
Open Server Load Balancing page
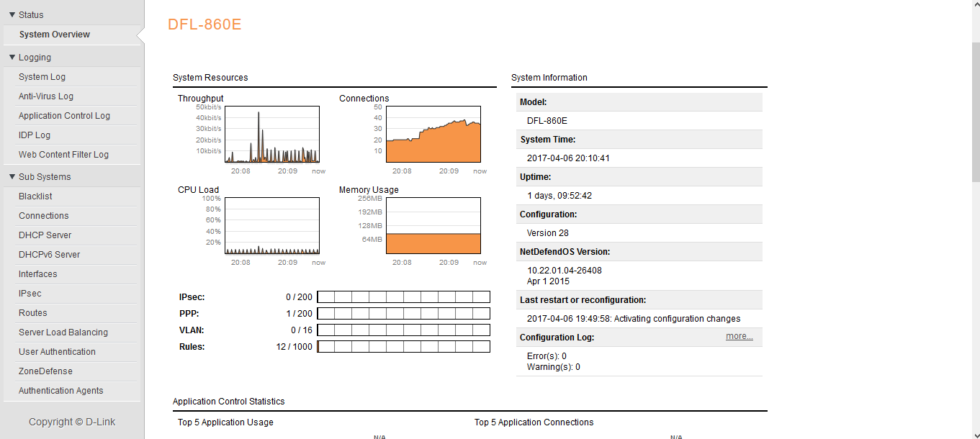pos(63,332)
